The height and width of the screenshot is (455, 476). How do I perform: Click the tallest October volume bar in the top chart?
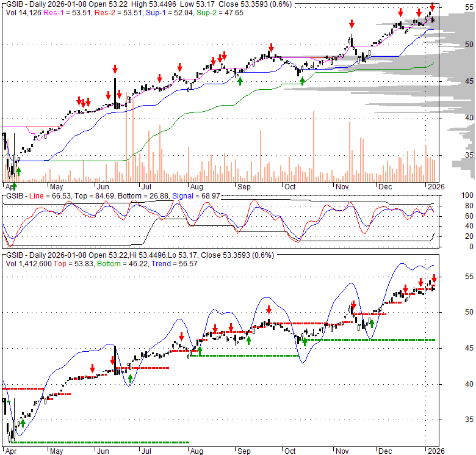point(314,147)
